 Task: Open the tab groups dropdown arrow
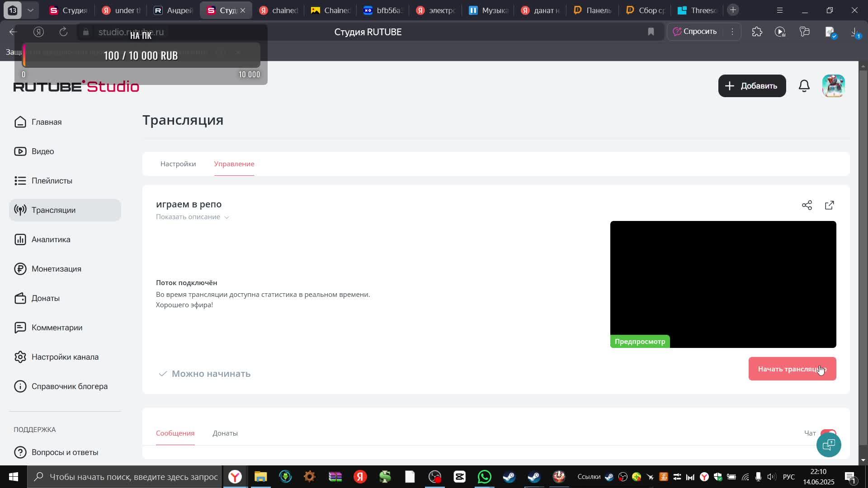(30, 10)
